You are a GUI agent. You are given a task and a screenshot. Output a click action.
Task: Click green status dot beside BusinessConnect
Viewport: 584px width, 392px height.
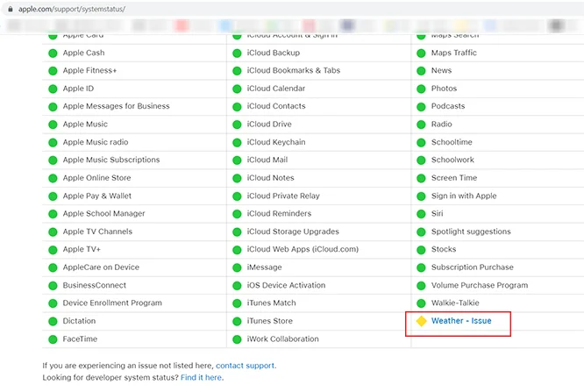click(x=53, y=286)
